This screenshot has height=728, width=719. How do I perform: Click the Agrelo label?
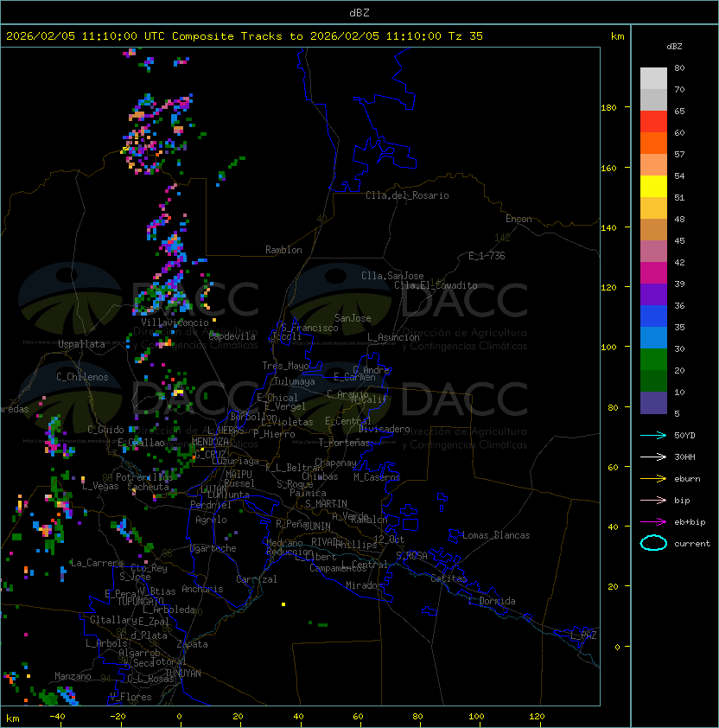(211, 520)
